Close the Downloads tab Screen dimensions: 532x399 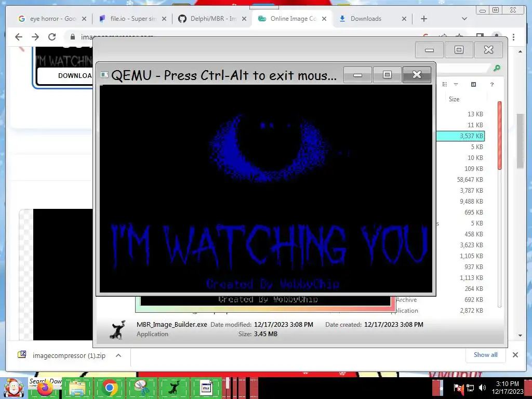click(x=404, y=19)
